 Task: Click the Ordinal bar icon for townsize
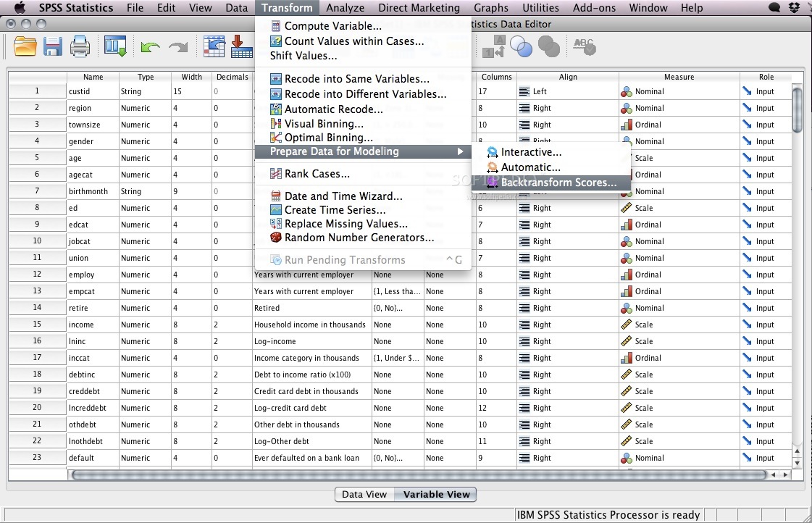(627, 125)
